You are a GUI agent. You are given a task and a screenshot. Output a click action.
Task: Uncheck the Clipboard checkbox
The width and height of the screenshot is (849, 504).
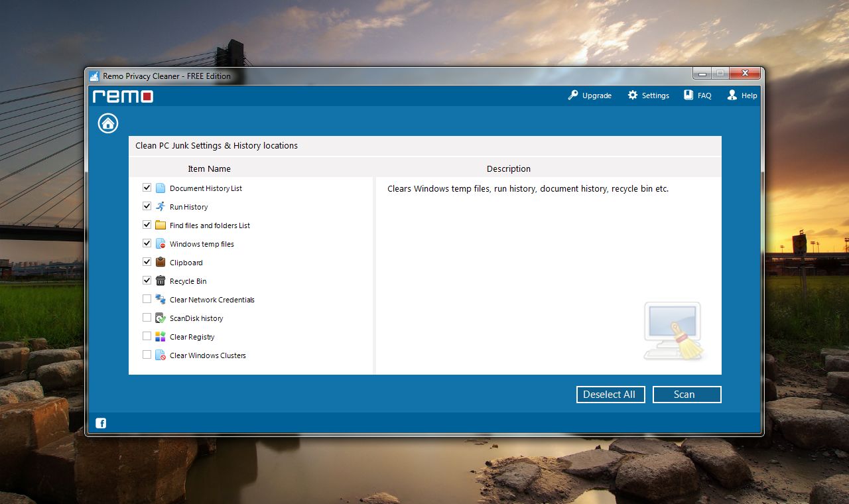(147, 262)
